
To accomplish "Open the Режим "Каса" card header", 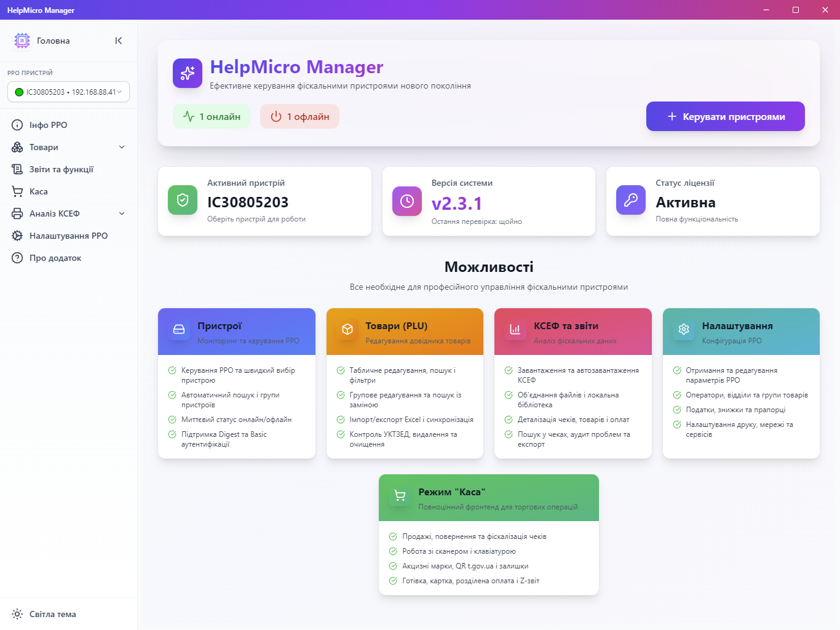I will (x=489, y=498).
